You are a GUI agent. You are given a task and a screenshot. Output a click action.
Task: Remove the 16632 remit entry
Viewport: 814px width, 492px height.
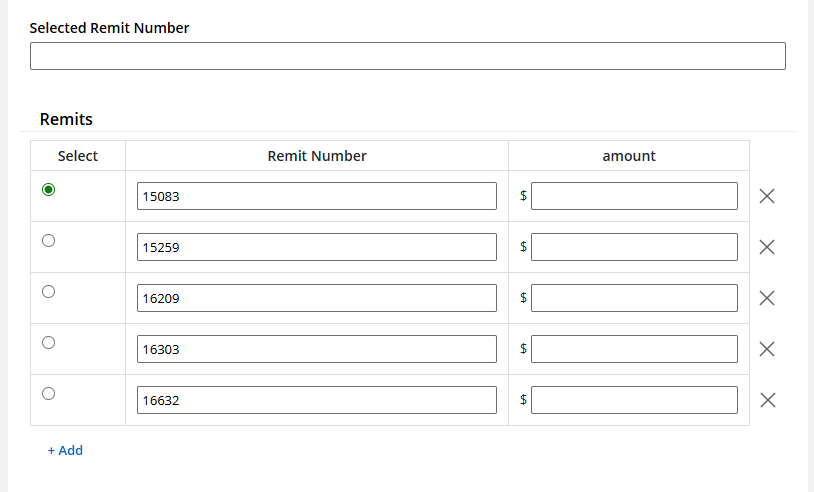pos(767,400)
